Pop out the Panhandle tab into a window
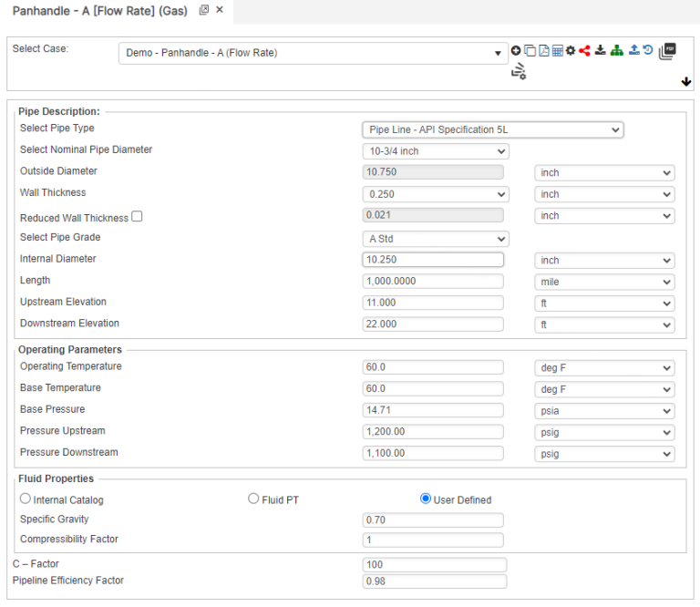This screenshot has height=607, width=700. (x=204, y=10)
